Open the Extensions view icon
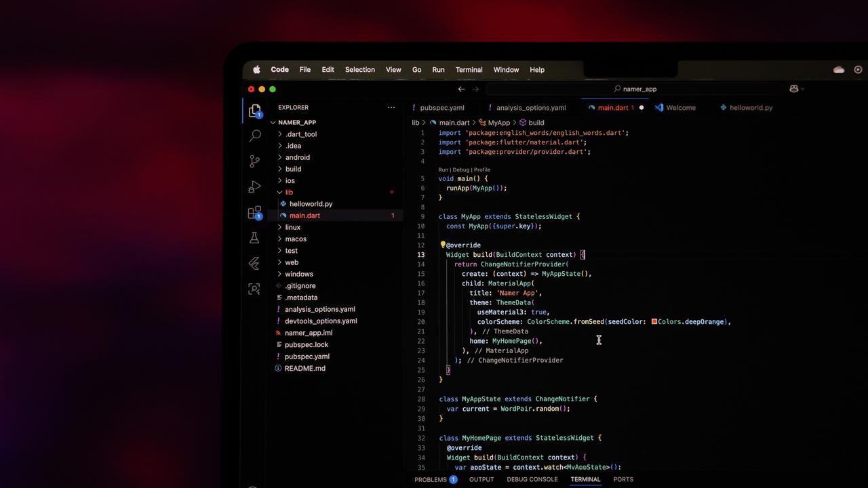This screenshot has height=488, width=868. point(255,213)
